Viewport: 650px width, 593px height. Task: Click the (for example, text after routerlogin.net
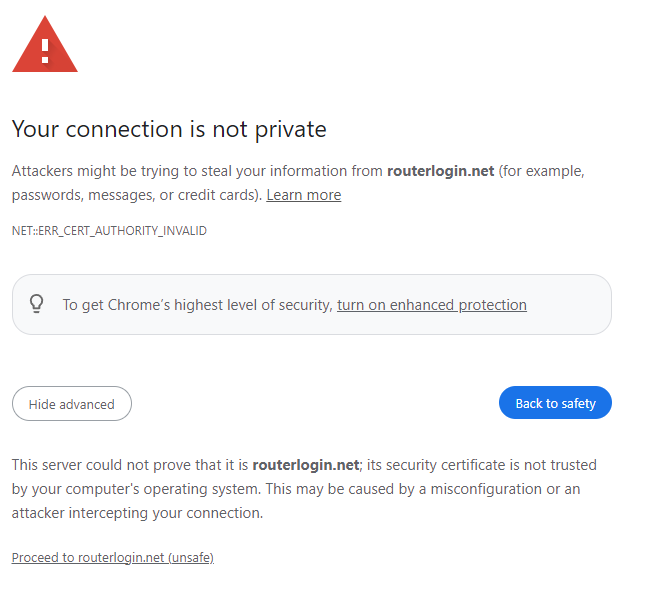tap(541, 171)
